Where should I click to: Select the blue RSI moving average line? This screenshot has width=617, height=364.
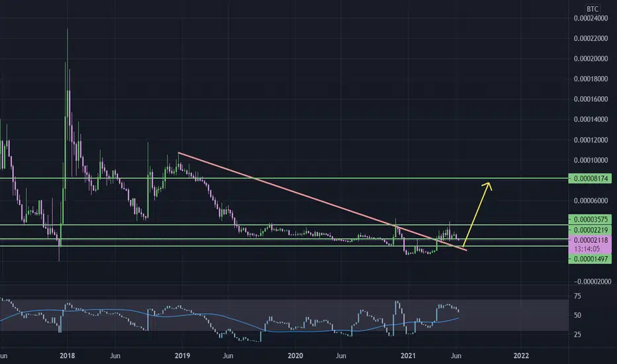tap(230, 317)
